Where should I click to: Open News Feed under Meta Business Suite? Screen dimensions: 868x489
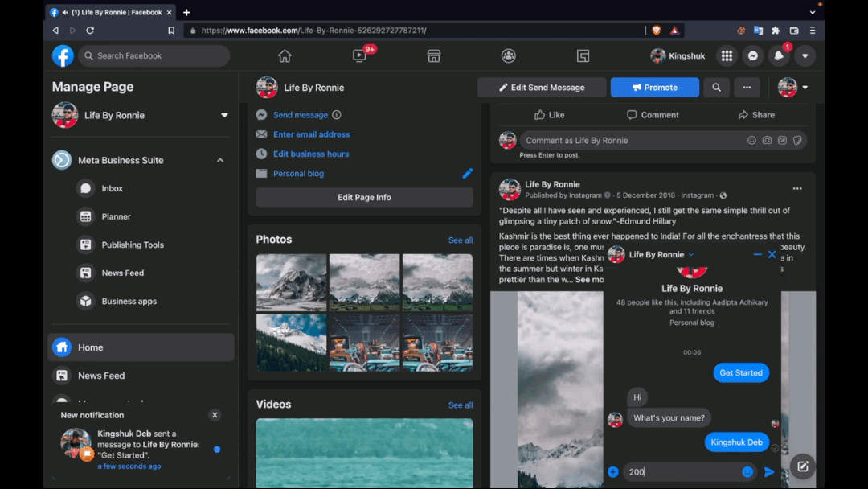coord(123,273)
